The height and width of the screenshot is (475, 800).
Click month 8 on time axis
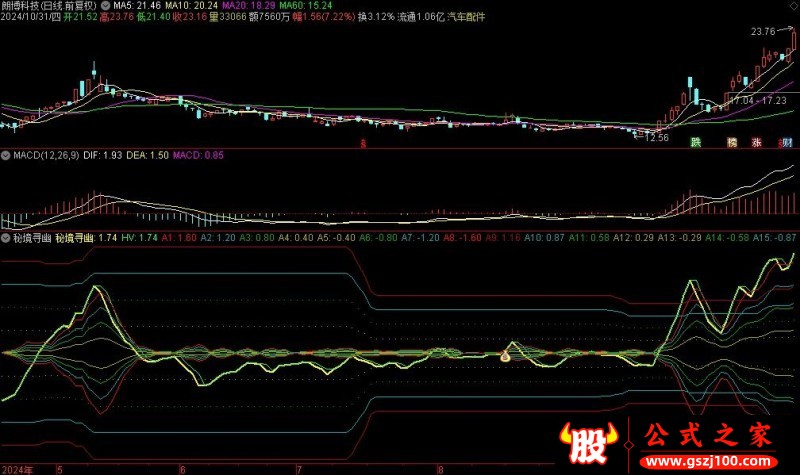440,469
